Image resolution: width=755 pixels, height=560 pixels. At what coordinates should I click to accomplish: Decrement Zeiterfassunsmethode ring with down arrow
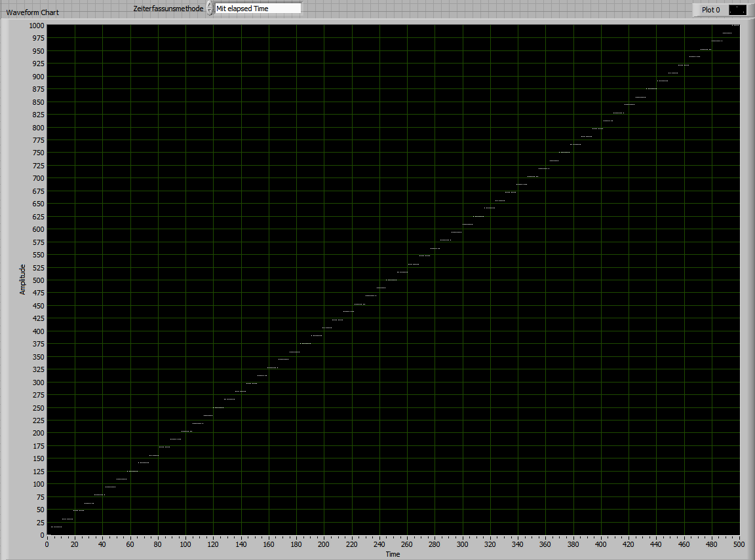[x=210, y=12]
